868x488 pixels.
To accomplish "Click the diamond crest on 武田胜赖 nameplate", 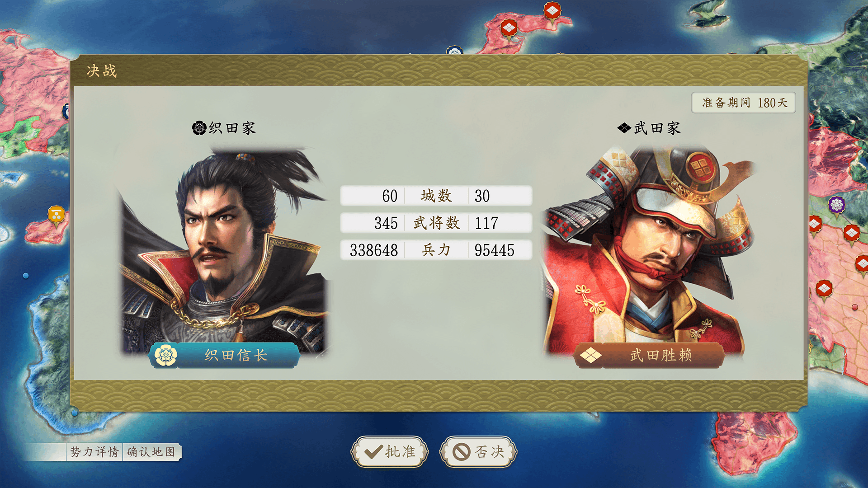I will click(x=591, y=355).
